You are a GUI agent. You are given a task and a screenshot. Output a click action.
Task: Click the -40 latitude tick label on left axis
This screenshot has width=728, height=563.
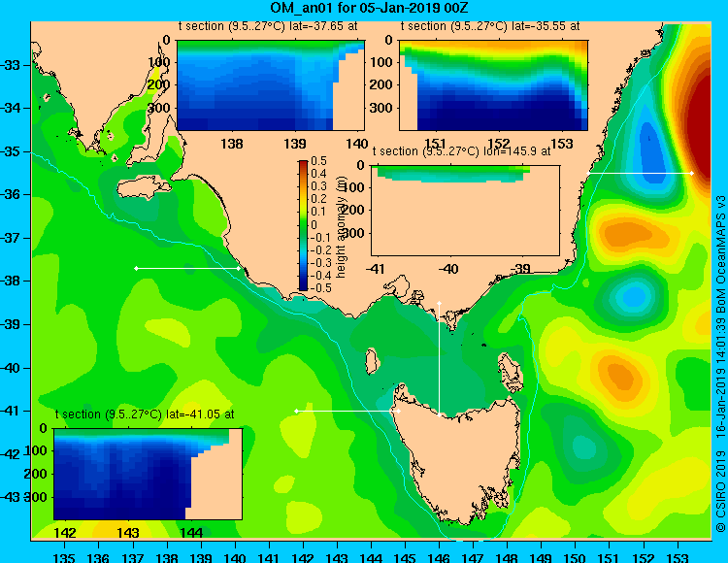click(x=11, y=368)
